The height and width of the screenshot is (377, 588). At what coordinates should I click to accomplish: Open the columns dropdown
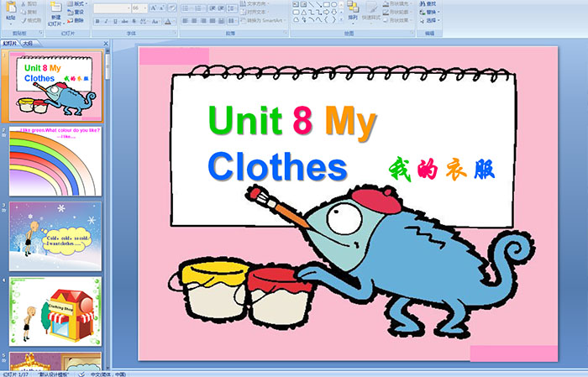coord(233,21)
